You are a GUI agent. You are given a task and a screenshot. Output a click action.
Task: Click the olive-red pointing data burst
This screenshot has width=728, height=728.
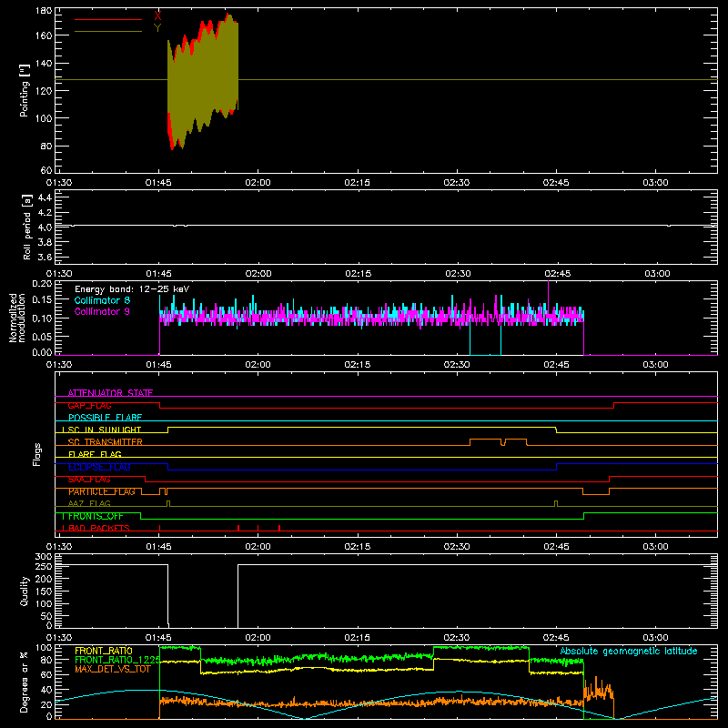(x=203, y=81)
